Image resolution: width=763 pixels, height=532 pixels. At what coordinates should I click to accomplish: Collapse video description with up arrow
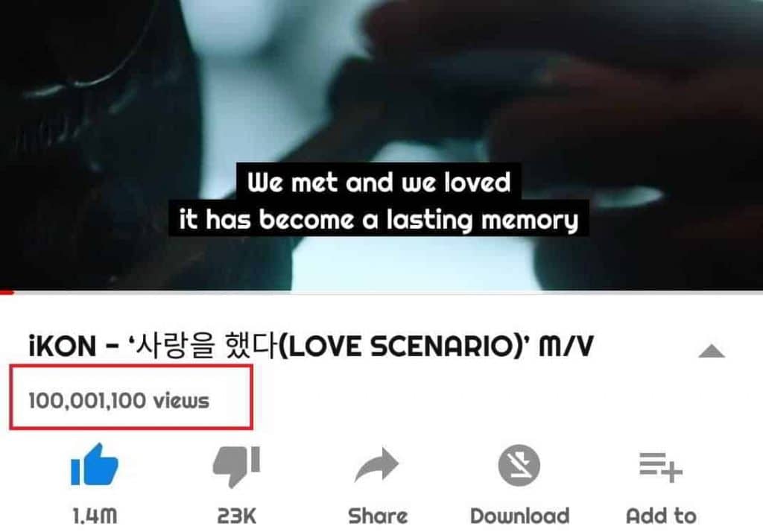click(x=712, y=350)
